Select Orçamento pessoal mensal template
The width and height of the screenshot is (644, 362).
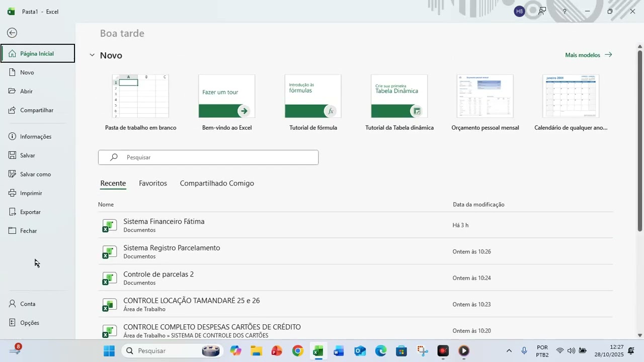point(485,103)
